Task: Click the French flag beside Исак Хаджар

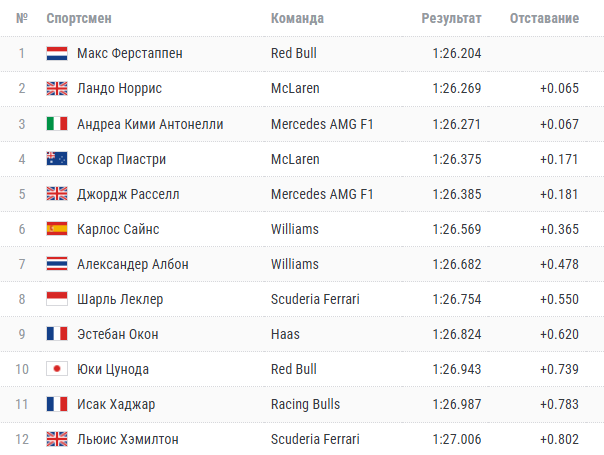Action: tap(57, 404)
